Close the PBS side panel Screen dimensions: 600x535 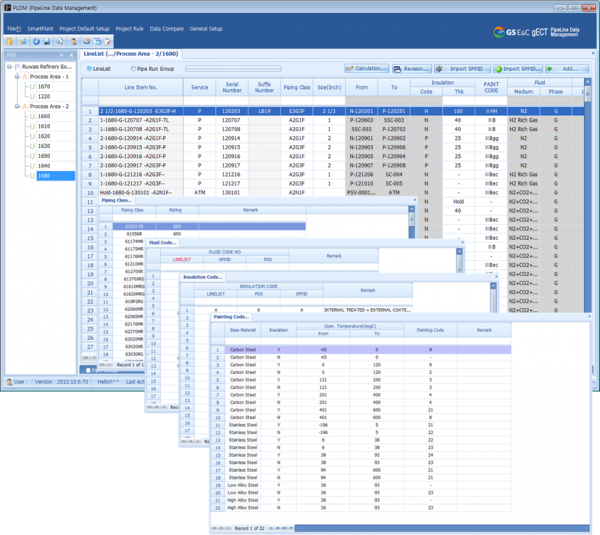tap(73, 54)
